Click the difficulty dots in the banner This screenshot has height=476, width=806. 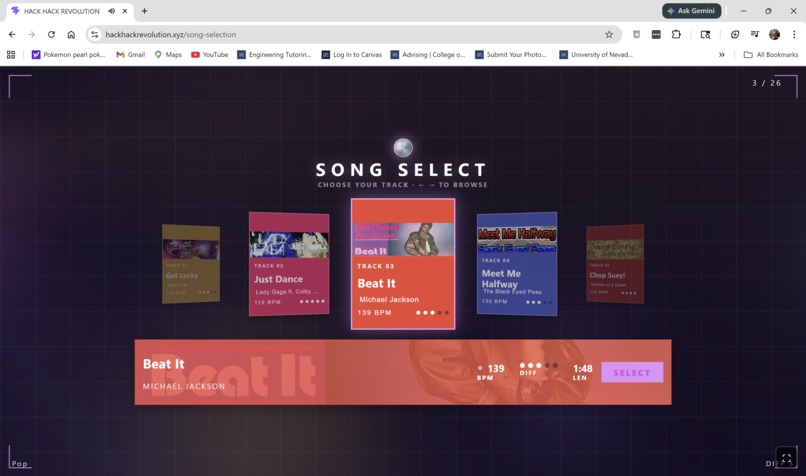539,365
